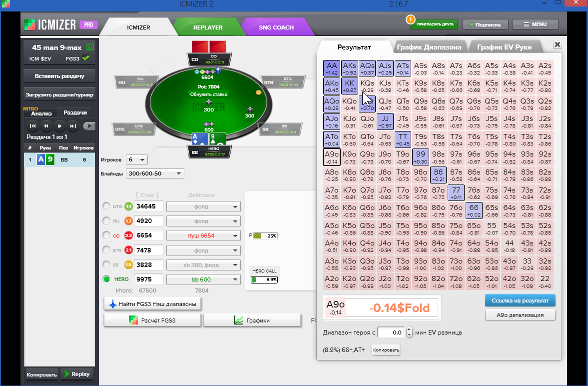
Task: Click the UTG 1.1 stack badge
Action: (x=128, y=206)
